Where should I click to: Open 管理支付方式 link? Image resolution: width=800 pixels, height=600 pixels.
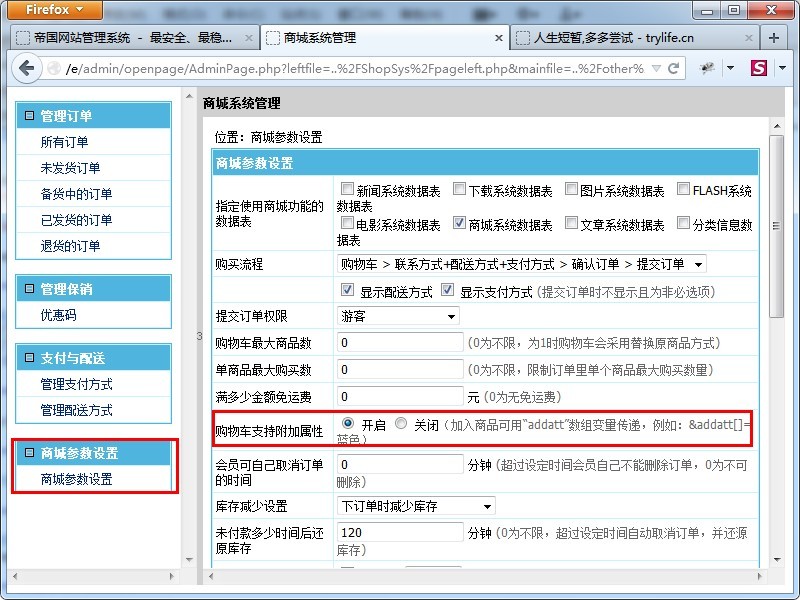[77, 384]
